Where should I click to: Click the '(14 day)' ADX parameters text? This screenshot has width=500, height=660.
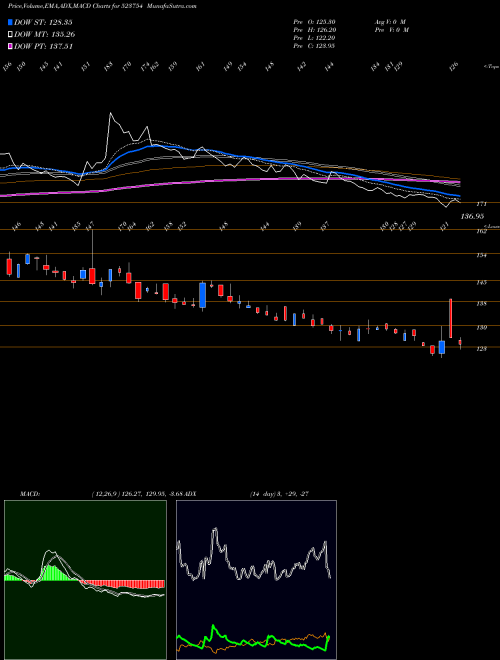[x=261, y=494]
